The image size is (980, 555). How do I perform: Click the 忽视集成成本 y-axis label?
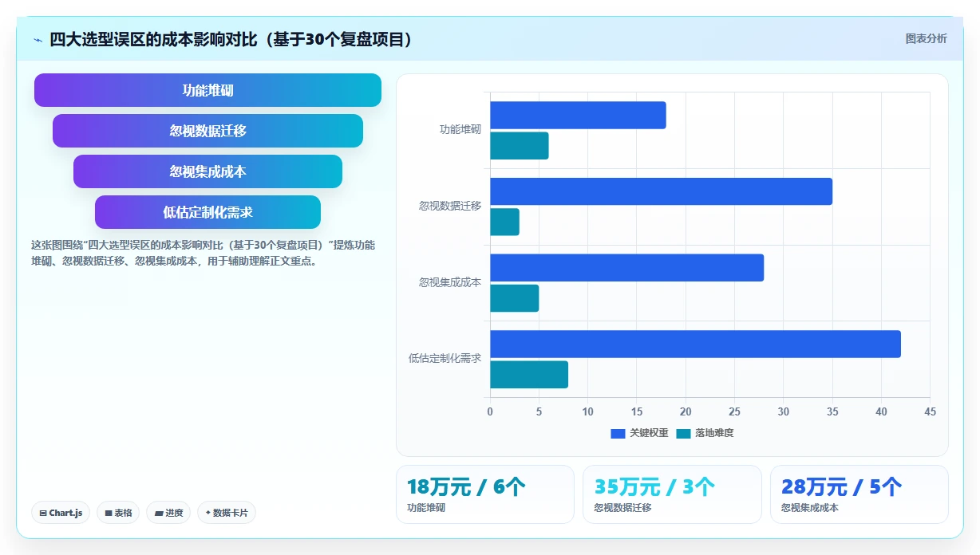(450, 282)
